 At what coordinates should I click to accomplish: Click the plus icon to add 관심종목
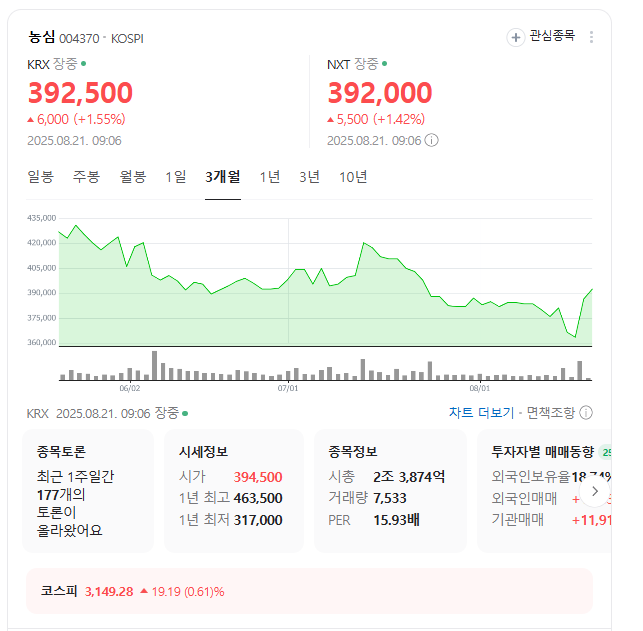[x=516, y=37]
